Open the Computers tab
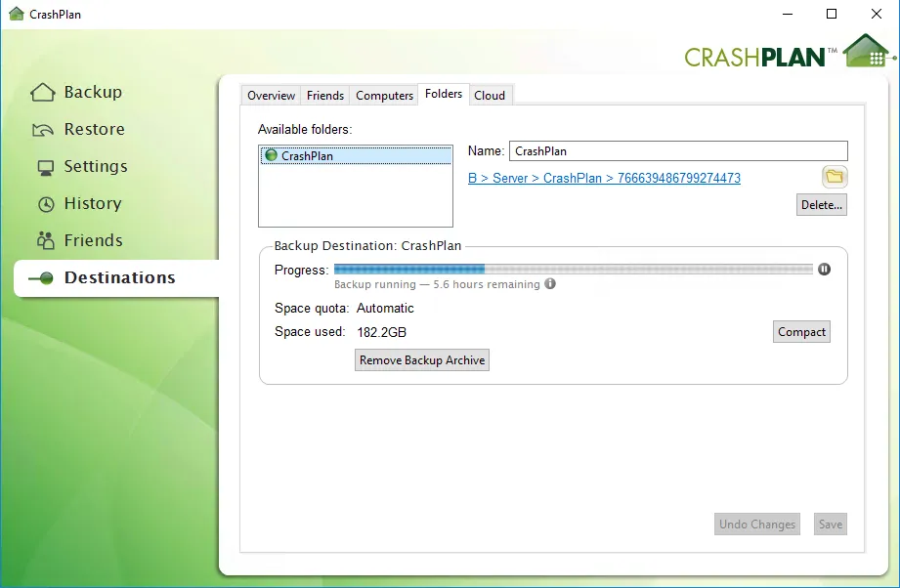 pyautogui.click(x=383, y=95)
